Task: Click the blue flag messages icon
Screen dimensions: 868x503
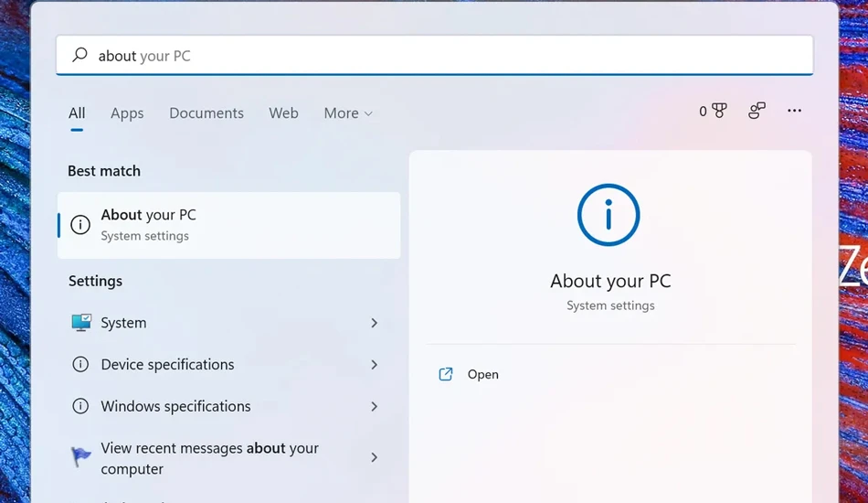Action: click(x=80, y=457)
